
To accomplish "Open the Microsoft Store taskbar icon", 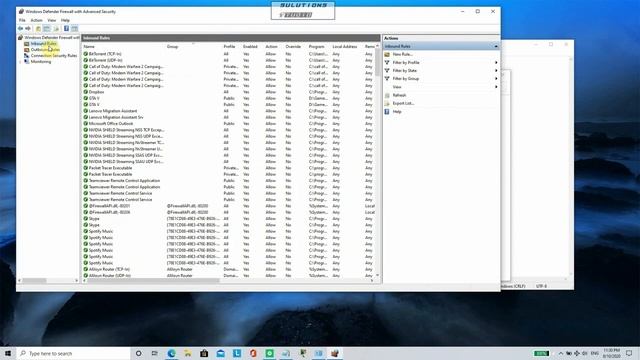I will pyautogui.click(x=204, y=353).
